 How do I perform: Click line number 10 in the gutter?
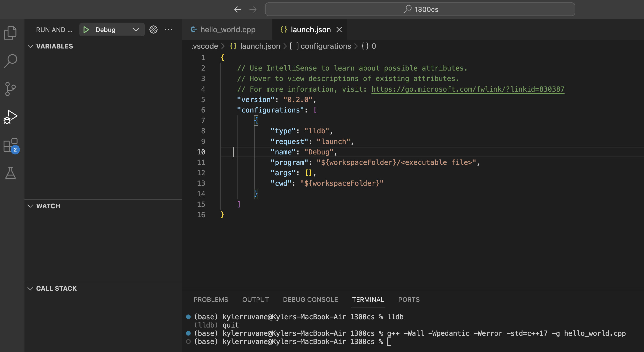201,152
